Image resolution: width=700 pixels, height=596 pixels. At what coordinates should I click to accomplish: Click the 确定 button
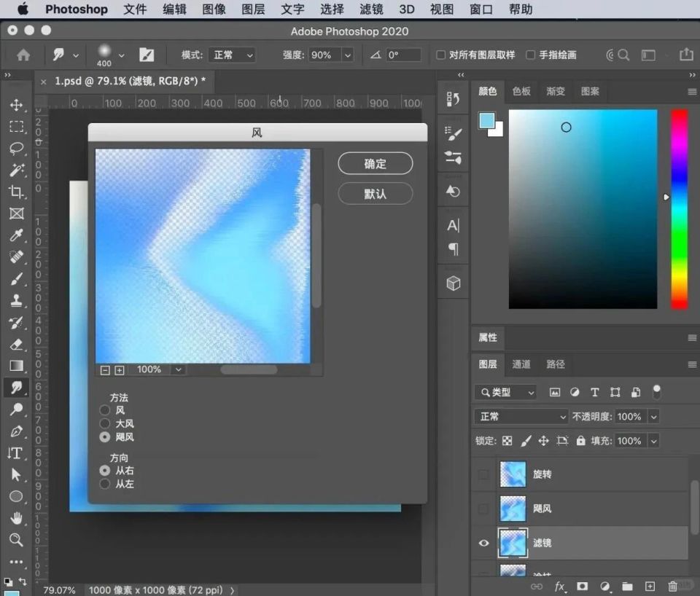(x=375, y=164)
